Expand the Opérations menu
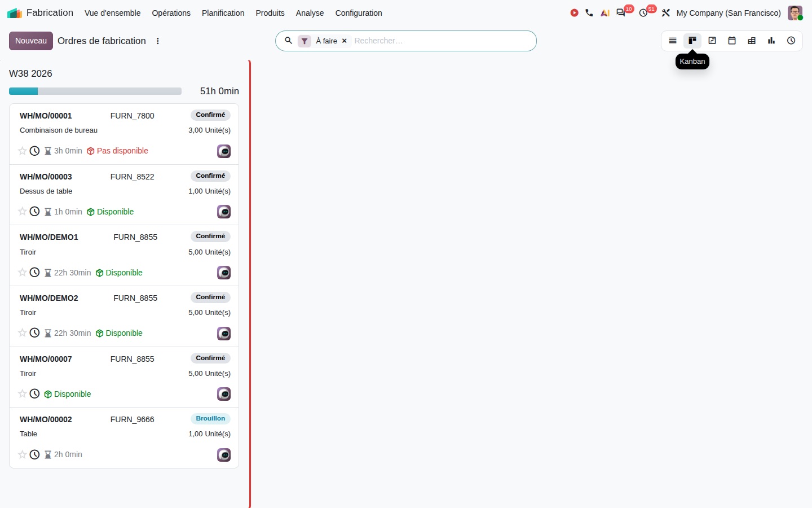 171,13
